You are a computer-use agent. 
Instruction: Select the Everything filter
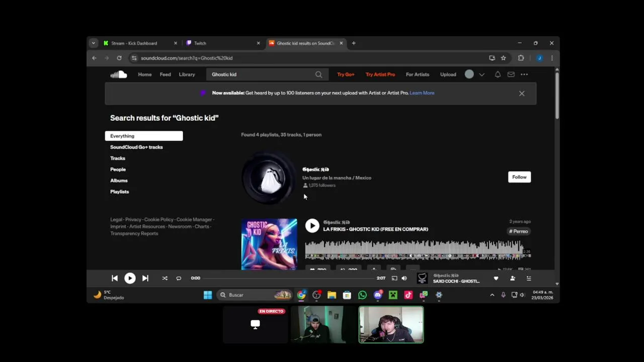coord(144,136)
